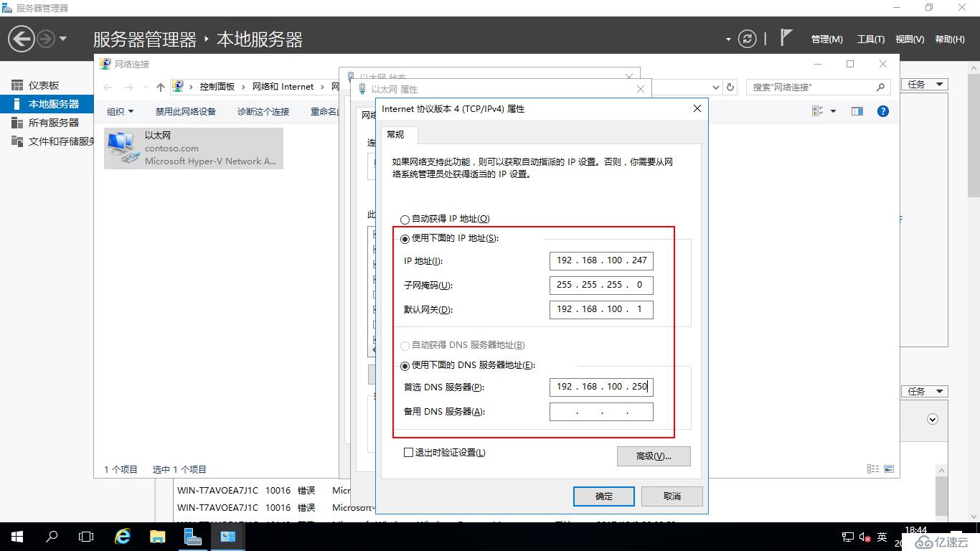Open the lower 任务 dropdown in Server Manager
Image resolution: width=980 pixels, height=551 pixels.
[925, 392]
